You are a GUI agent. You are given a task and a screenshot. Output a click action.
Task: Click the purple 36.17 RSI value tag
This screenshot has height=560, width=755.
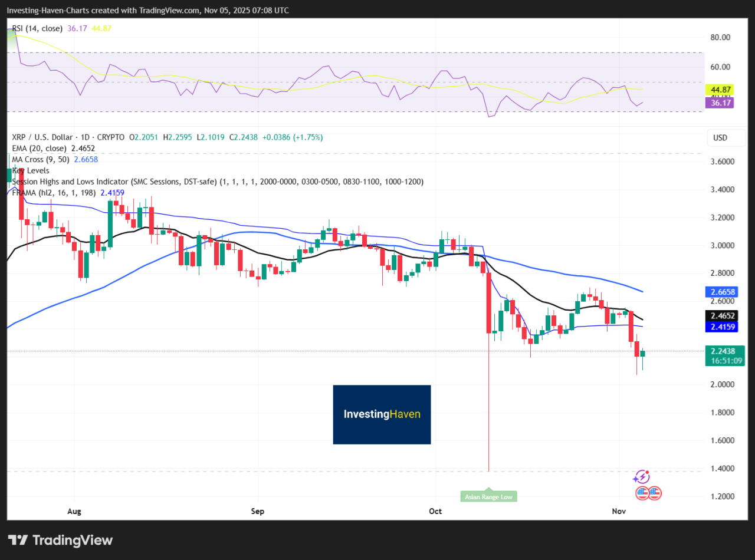tap(720, 103)
